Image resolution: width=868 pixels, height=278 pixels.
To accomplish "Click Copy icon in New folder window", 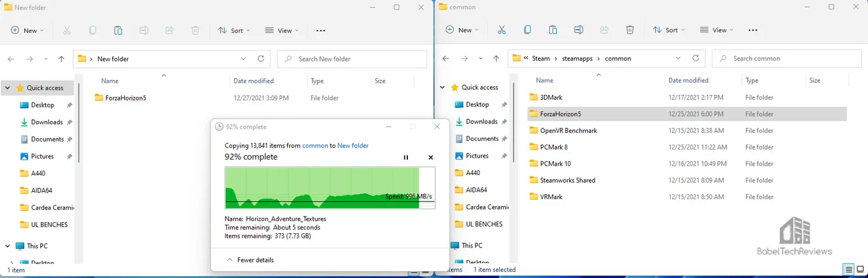I will click(92, 30).
